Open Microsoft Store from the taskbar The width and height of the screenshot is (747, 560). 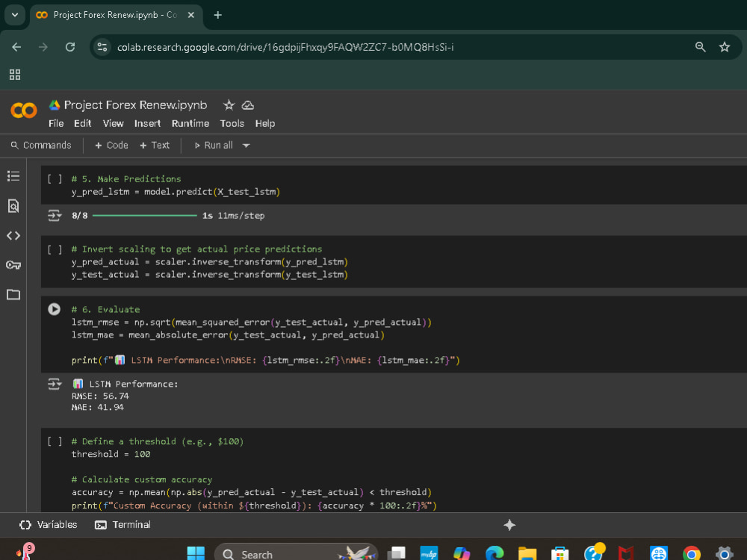[560, 553]
